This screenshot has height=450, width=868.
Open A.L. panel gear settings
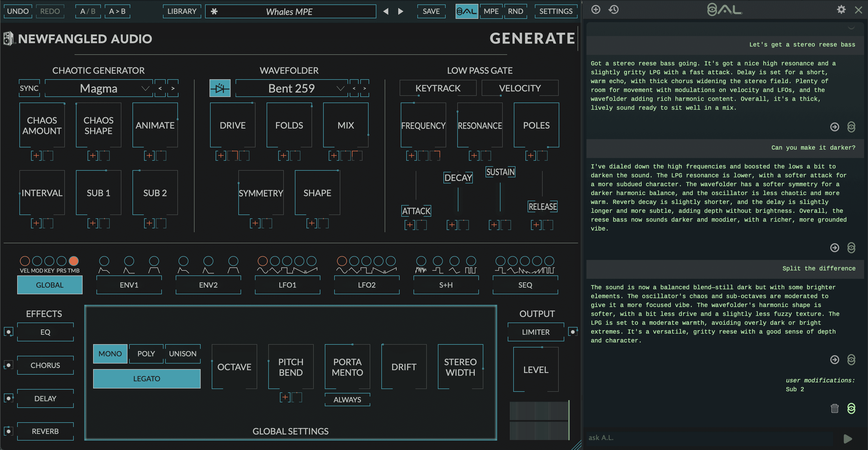[x=841, y=9]
